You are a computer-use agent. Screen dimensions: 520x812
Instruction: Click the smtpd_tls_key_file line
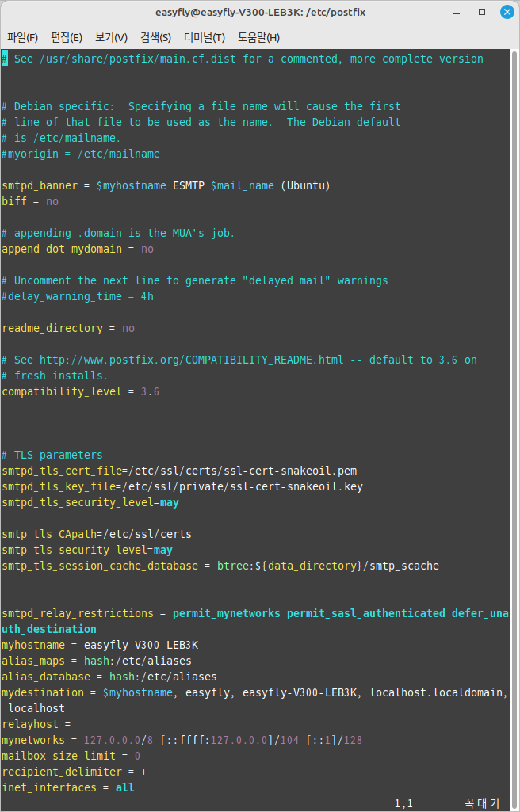[182, 486]
